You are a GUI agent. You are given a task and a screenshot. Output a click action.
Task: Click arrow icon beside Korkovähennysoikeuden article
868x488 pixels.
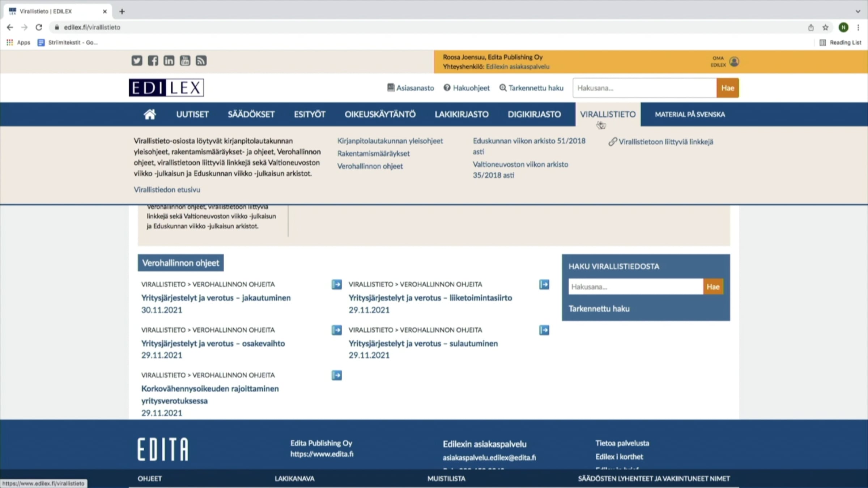pyautogui.click(x=336, y=375)
